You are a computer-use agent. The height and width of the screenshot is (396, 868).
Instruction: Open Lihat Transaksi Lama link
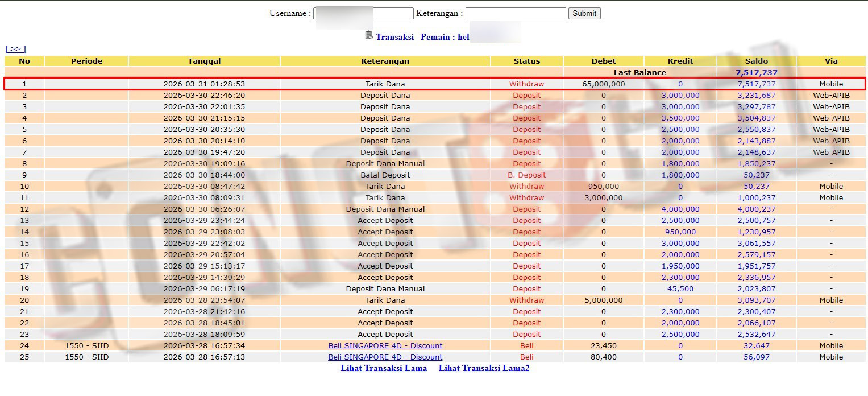384,368
